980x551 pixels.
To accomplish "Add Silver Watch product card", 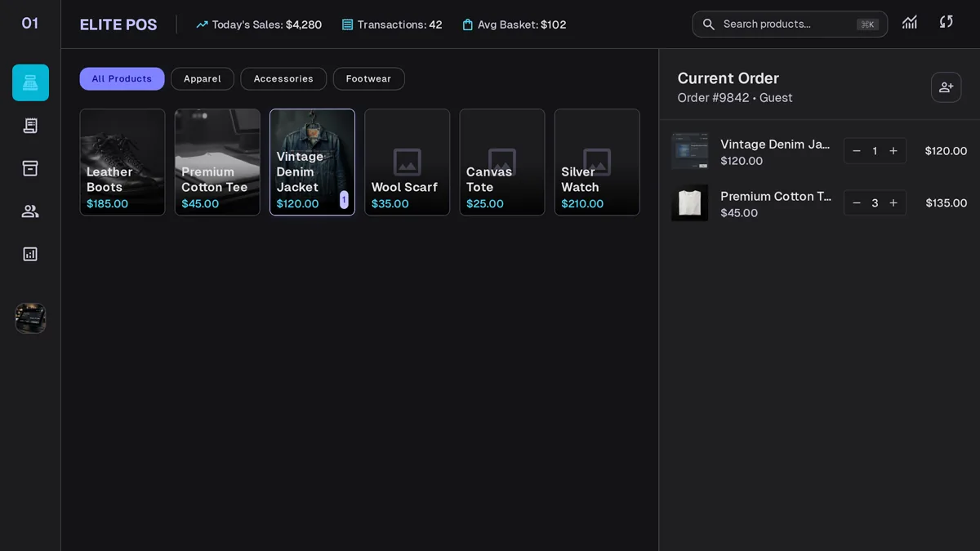I will coord(597,162).
